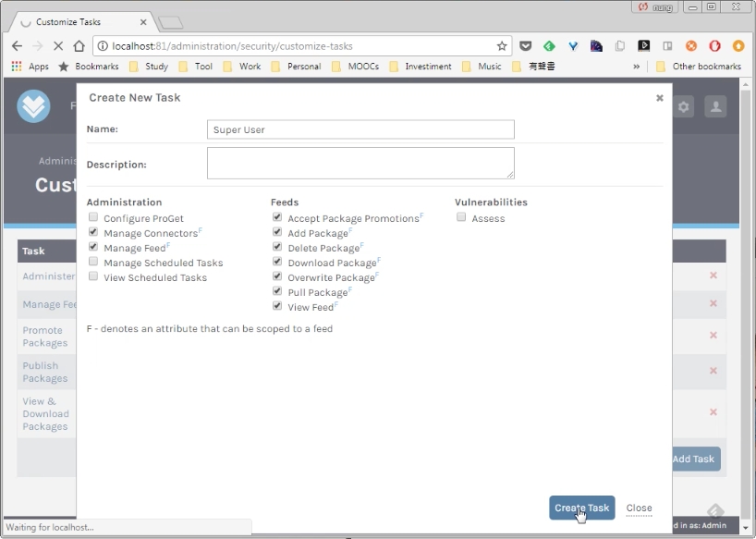Uncheck the Pull Package checkbox
Image resolution: width=756 pixels, height=539 pixels.
(x=277, y=290)
